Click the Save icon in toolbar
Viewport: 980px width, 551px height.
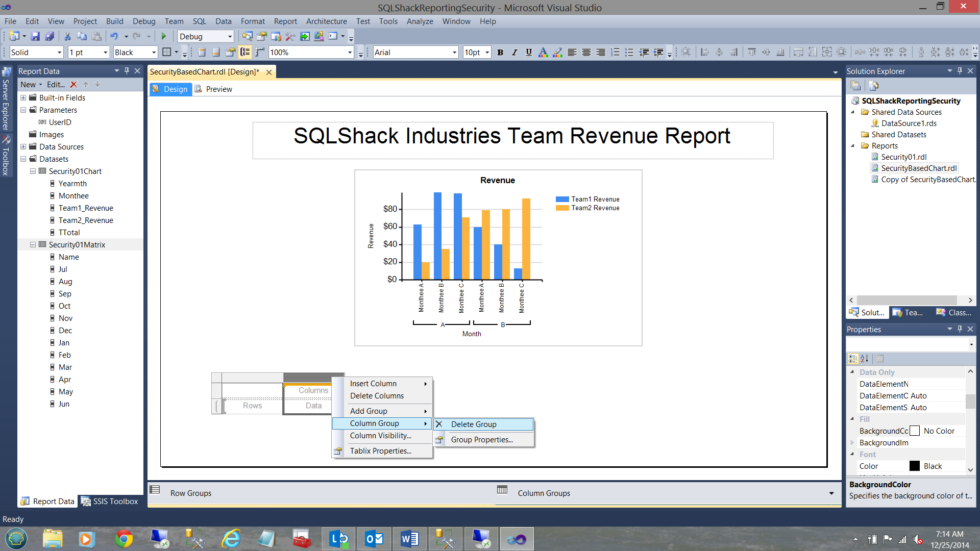click(x=35, y=36)
